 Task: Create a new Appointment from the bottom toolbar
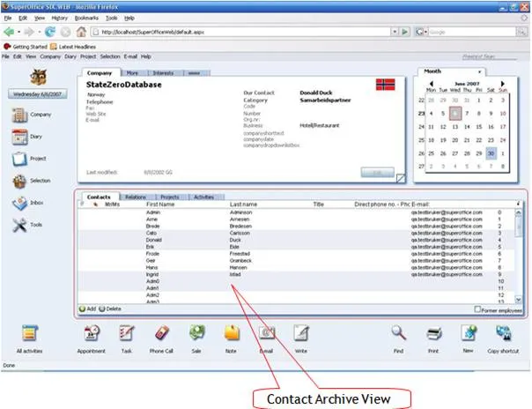[x=90, y=333]
